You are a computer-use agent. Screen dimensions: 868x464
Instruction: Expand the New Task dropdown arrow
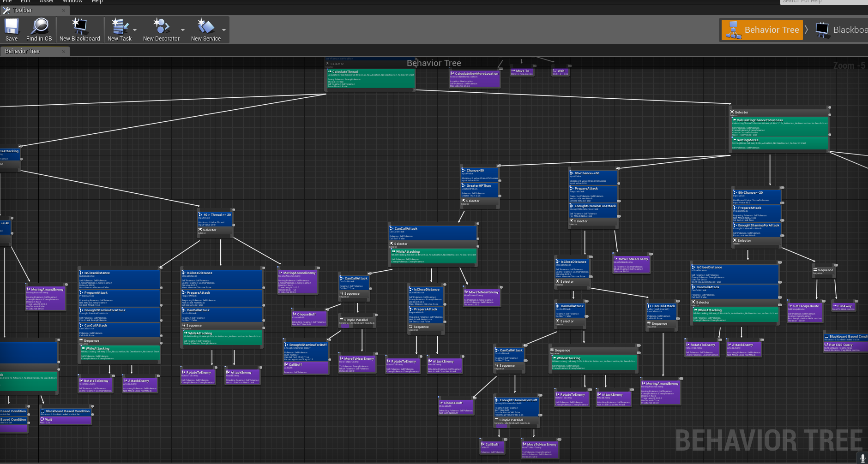135,30
